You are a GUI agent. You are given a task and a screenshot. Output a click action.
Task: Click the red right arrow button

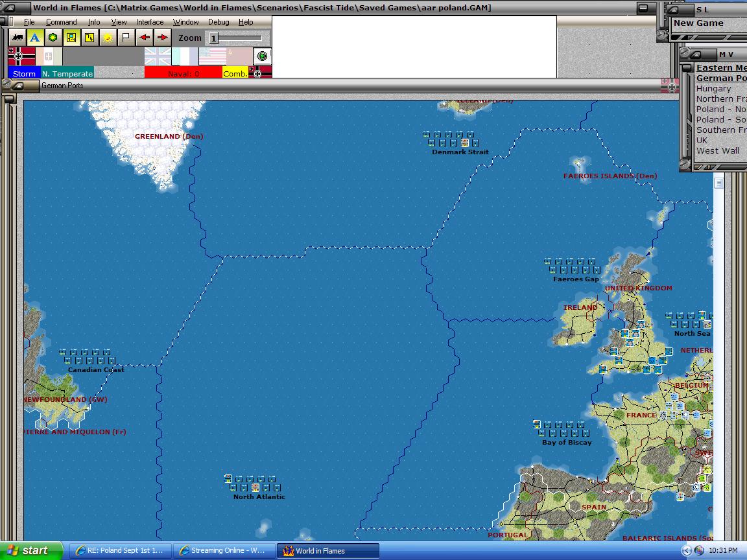pos(163,38)
